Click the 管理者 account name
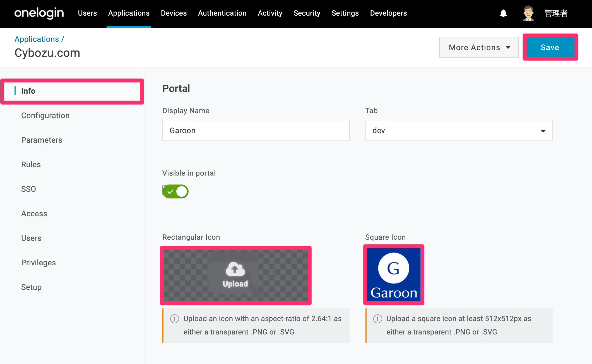Screen dimensions: 592x364 (x=556, y=13)
